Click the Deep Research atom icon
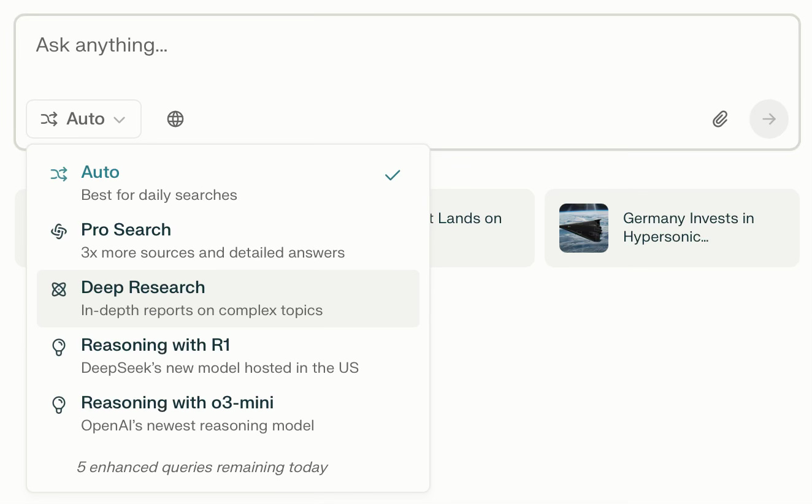 (x=59, y=289)
